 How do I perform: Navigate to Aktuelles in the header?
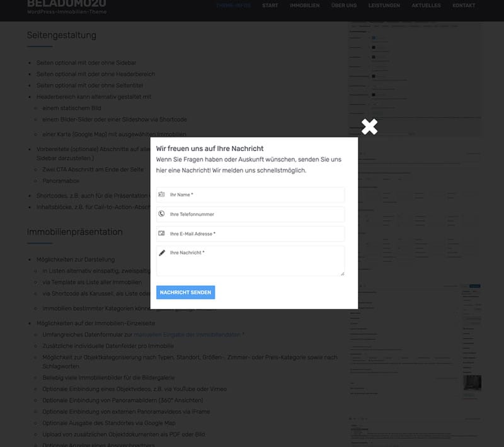tap(426, 6)
